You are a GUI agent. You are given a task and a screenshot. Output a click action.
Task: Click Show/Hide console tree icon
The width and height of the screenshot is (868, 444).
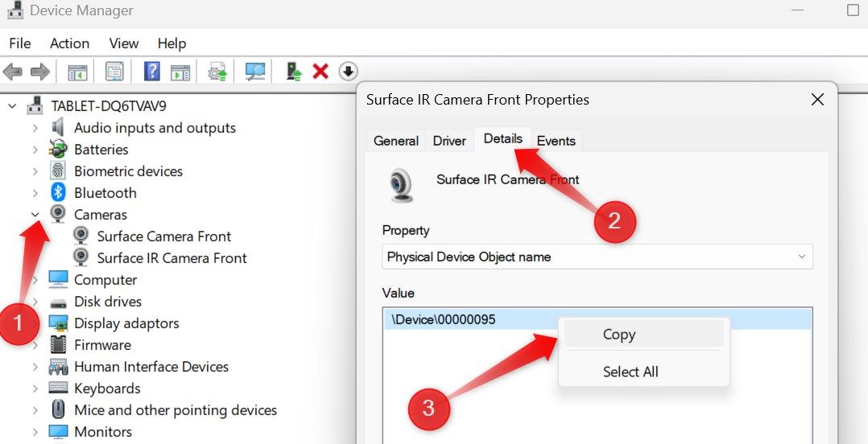(x=77, y=72)
